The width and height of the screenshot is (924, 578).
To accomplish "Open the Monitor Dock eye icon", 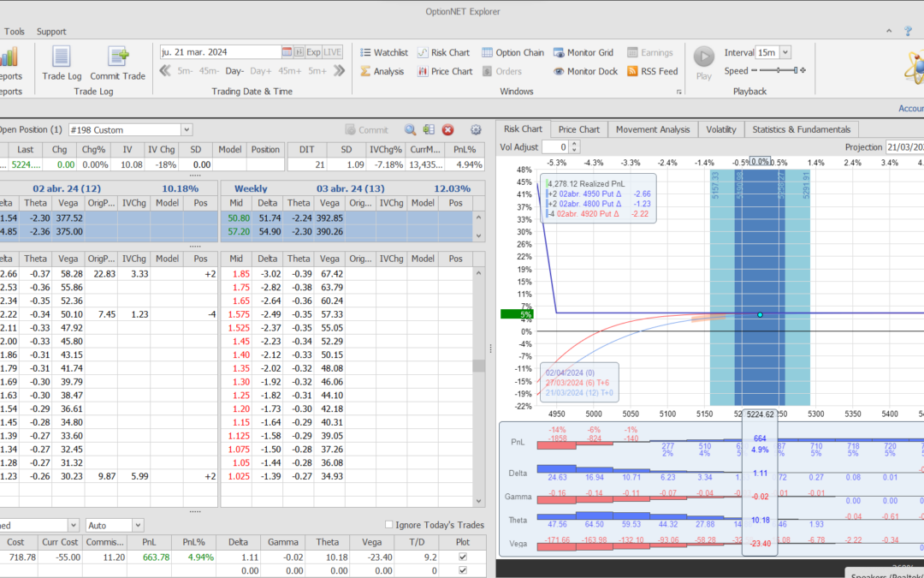I will point(558,72).
